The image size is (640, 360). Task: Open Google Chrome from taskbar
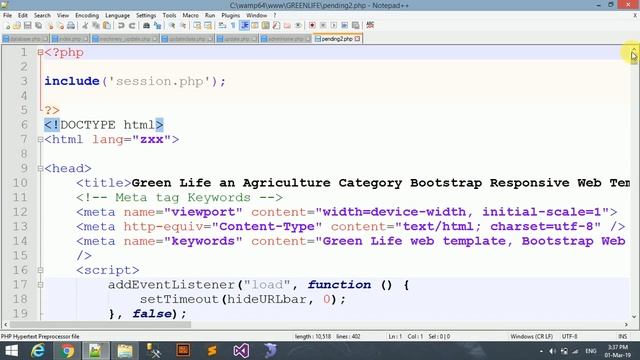(x=67, y=351)
